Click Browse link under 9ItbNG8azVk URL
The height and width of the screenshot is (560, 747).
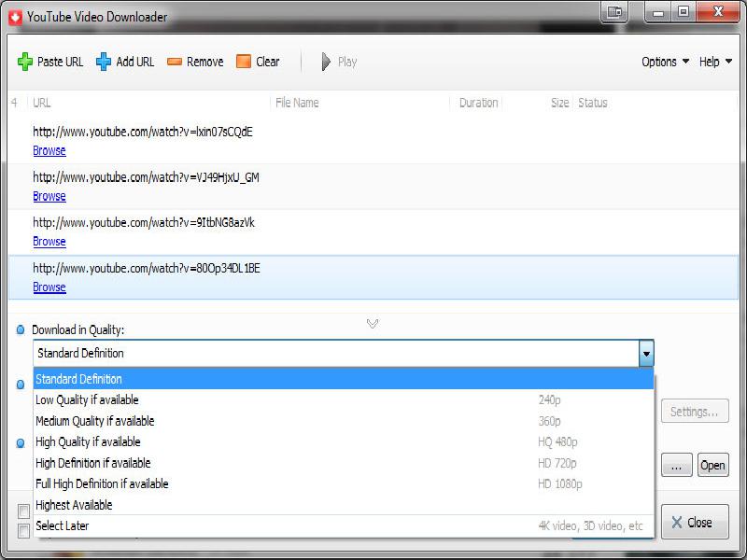pyautogui.click(x=49, y=242)
